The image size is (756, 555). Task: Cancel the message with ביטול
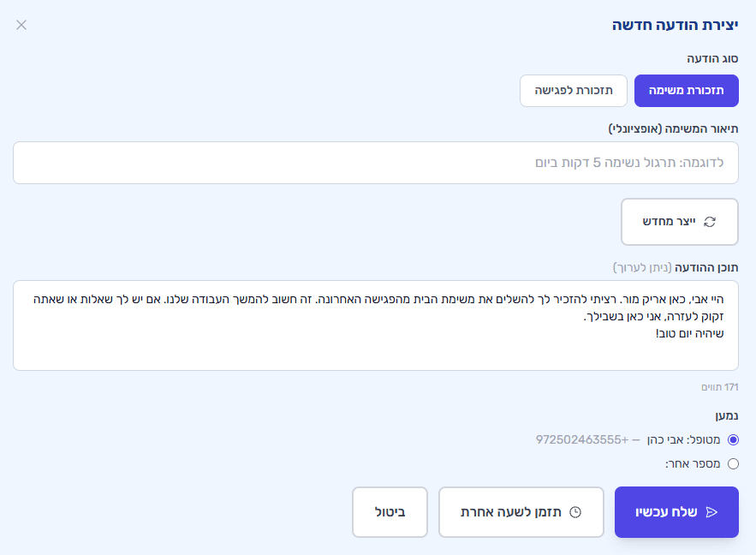[390, 510]
